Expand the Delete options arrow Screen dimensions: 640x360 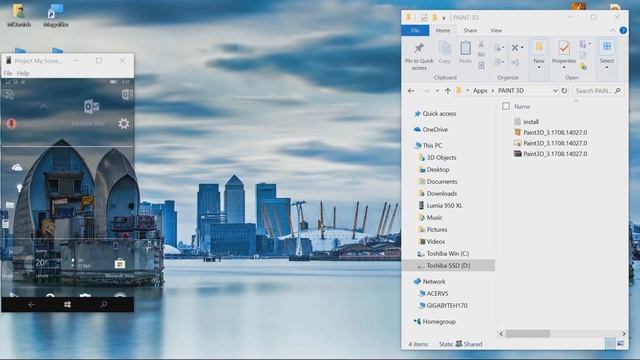522,48
